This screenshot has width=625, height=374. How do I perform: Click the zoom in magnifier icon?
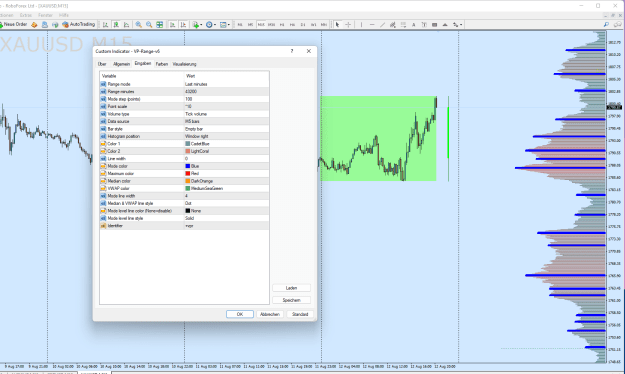pos(138,25)
